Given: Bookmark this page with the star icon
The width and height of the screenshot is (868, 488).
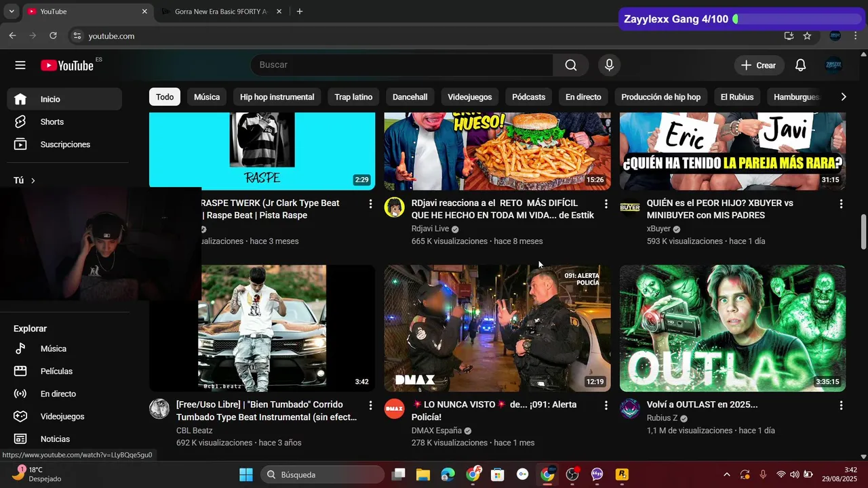Looking at the screenshot, I should click(807, 36).
